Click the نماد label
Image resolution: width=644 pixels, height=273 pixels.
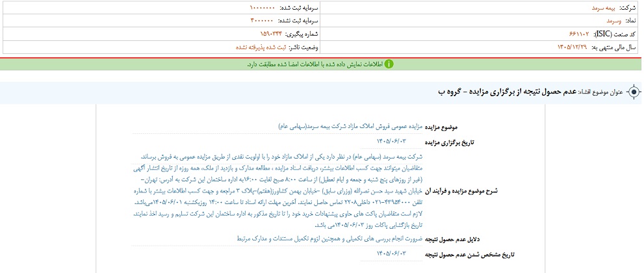[630, 21]
